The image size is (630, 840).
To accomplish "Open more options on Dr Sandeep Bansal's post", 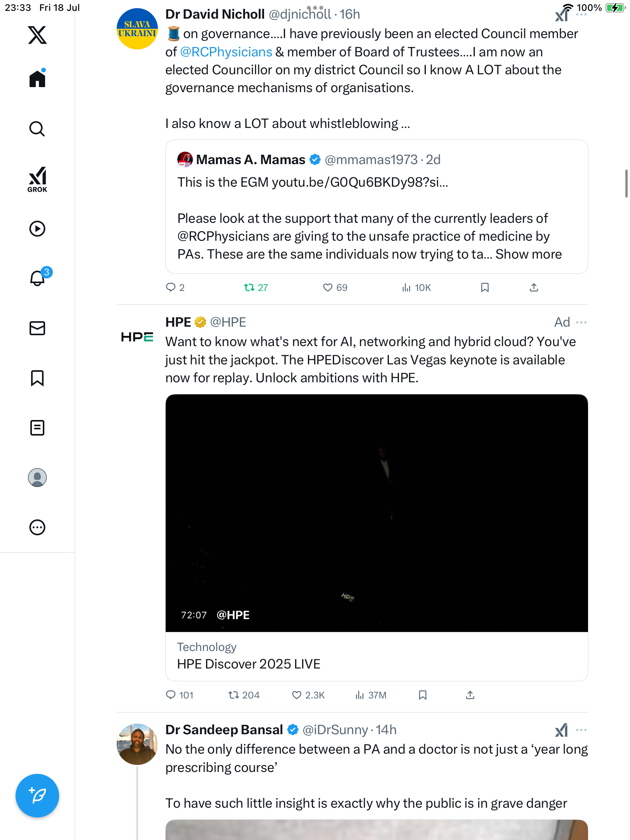I will tap(581, 730).
